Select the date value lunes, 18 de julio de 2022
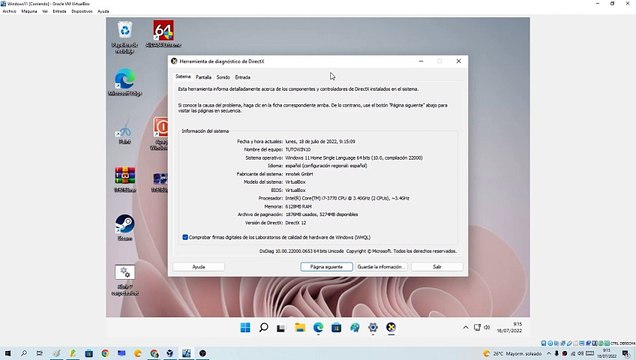The image size is (636, 360). pyautogui.click(x=320, y=141)
